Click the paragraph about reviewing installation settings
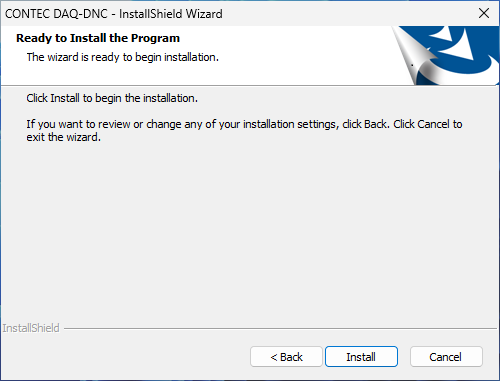Viewport: 500px width, 381px height. point(244,131)
